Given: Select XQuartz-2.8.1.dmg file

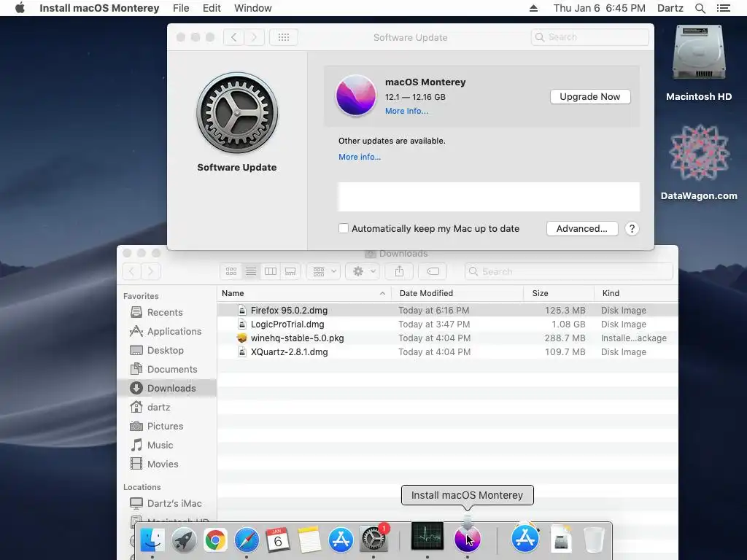Looking at the screenshot, I should 447,352.
